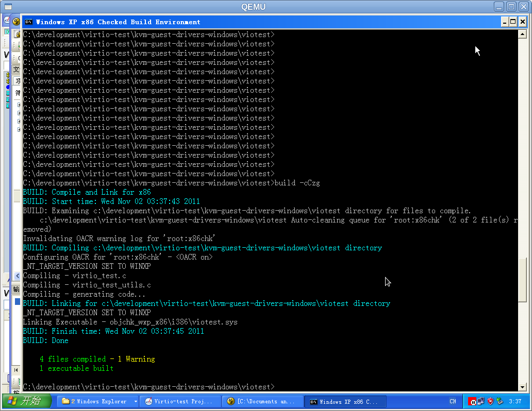Open the QEMU window menu icon
This screenshot has width=532, height=411.
tap(8, 7)
